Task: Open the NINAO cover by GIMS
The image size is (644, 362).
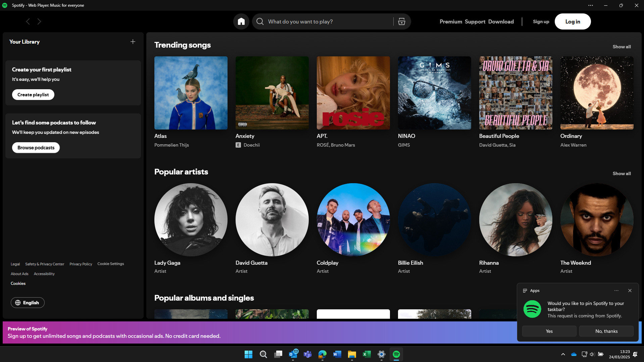Action: (x=435, y=93)
